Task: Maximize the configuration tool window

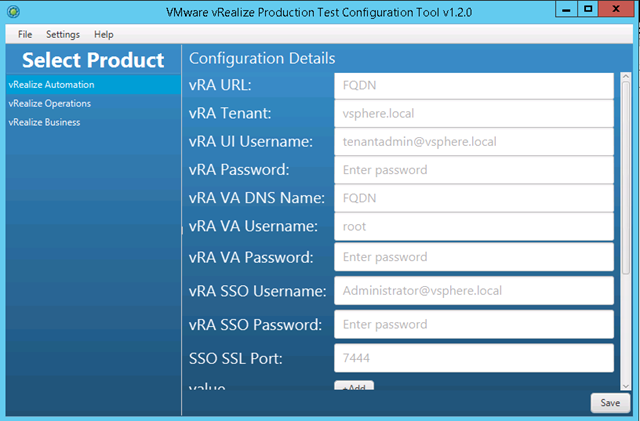Action: (587, 10)
